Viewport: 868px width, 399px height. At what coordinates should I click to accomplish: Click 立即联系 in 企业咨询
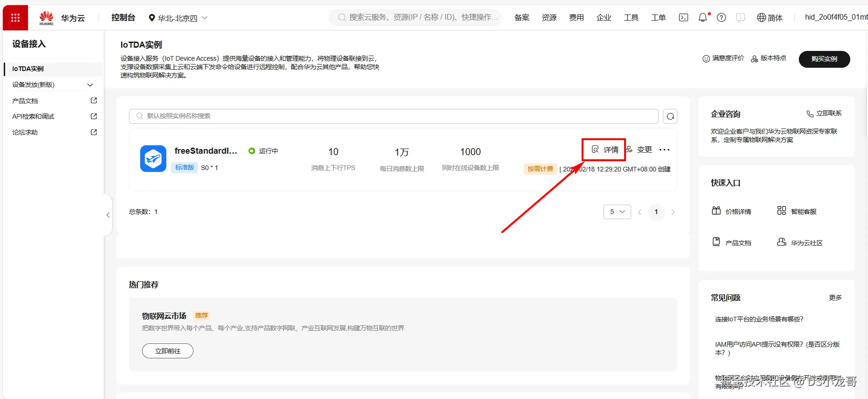824,114
